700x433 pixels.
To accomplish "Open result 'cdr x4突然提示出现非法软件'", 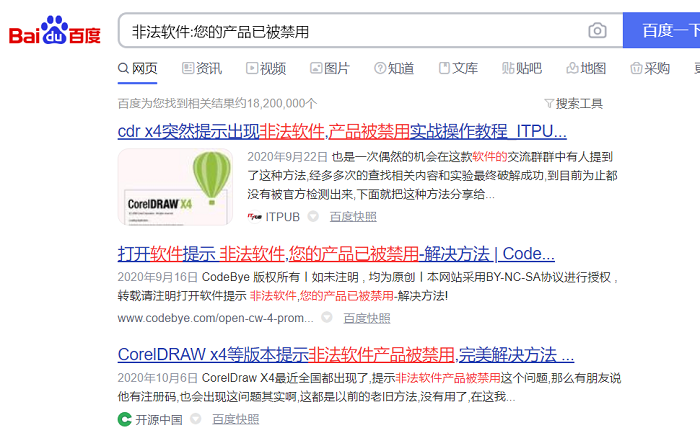I will [x=342, y=131].
